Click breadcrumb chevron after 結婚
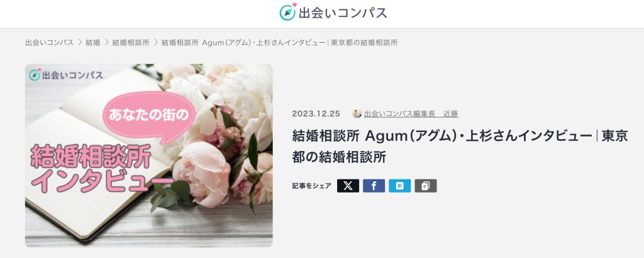This screenshot has height=258, width=644. (106, 42)
